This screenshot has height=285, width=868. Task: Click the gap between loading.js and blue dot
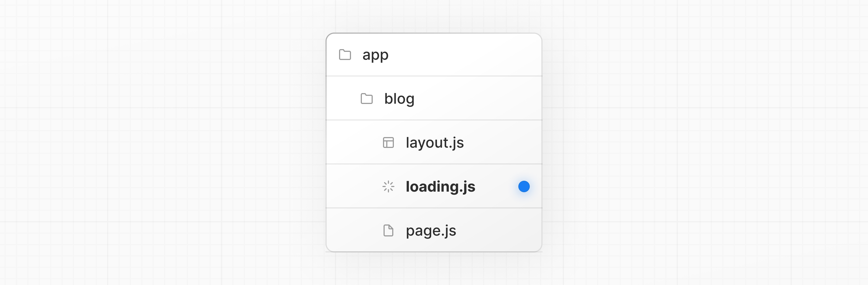click(496, 186)
